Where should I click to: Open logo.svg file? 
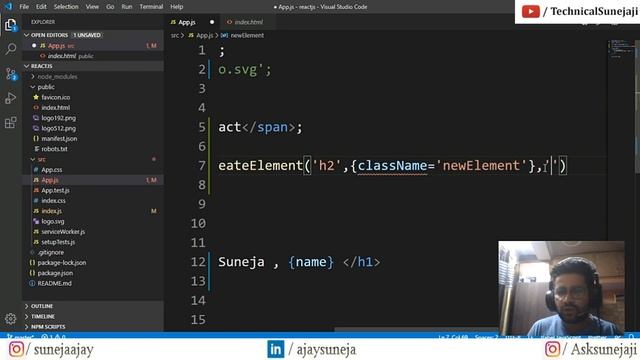(53, 221)
